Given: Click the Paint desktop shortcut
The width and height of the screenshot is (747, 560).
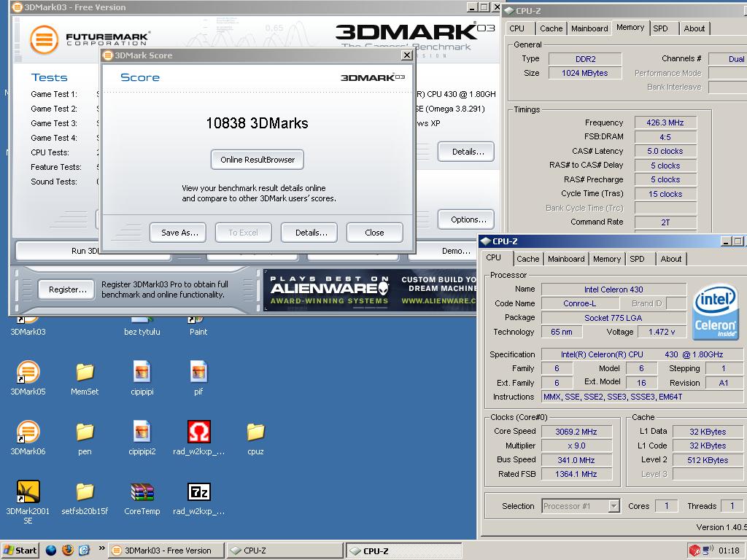Looking at the screenshot, I should tap(198, 326).
